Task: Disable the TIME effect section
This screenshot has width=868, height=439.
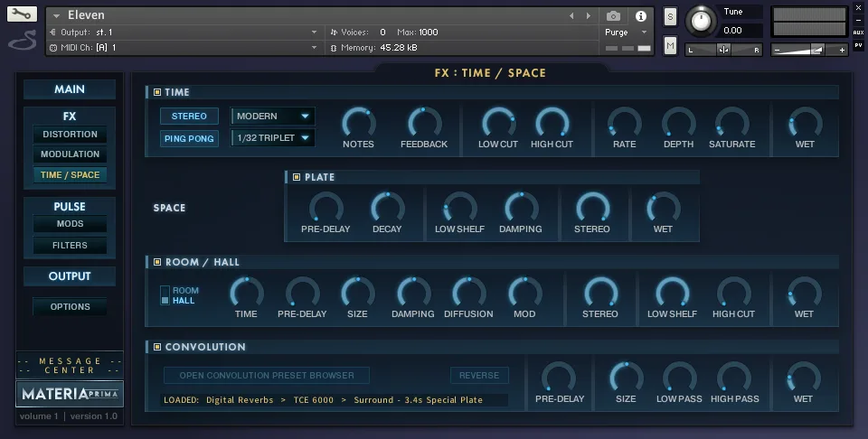Action: tap(157, 92)
